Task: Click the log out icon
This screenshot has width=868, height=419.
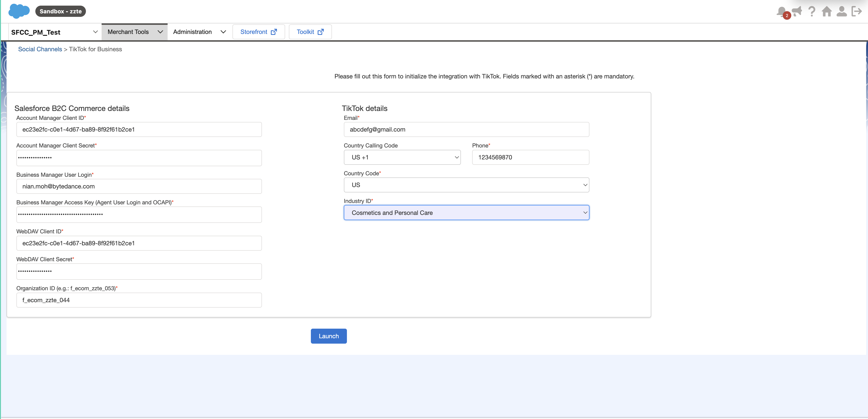Action: pos(856,11)
